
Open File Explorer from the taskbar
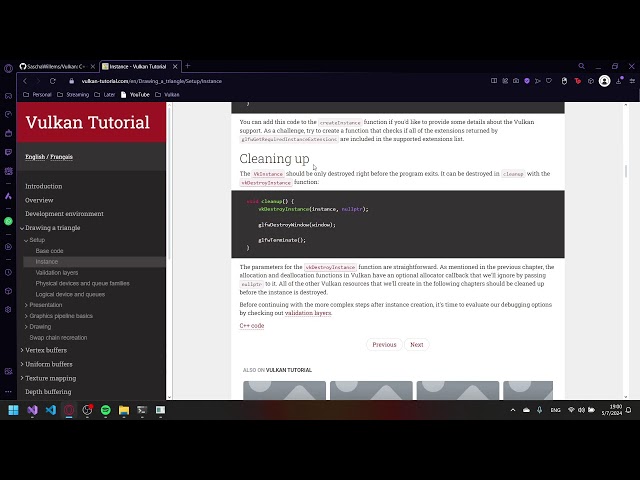pyautogui.click(x=124, y=410)
